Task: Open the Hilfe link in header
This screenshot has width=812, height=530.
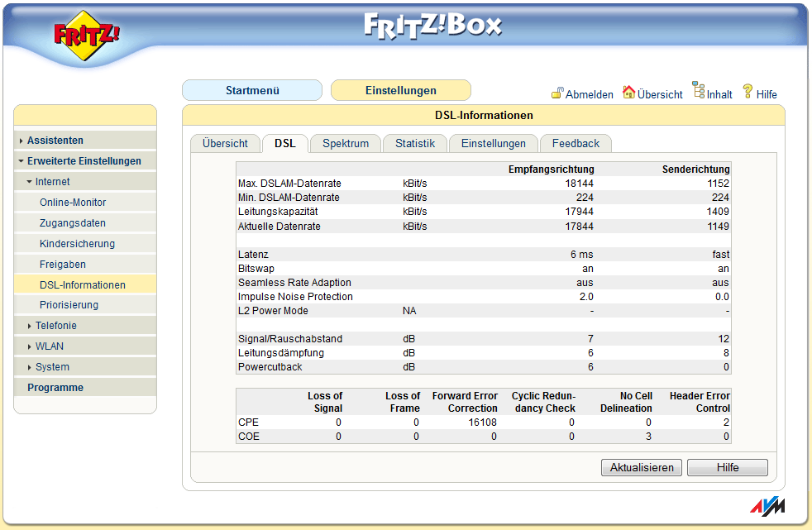Action: point(767,95)
